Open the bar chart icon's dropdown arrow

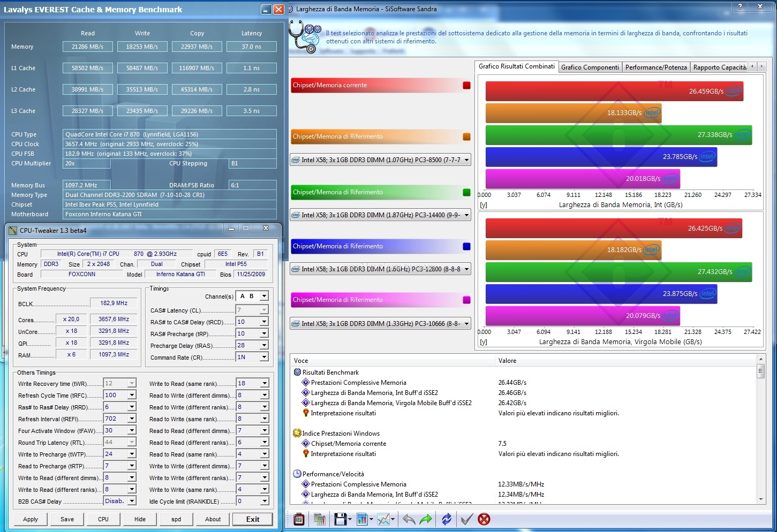(x=371, y=519)
